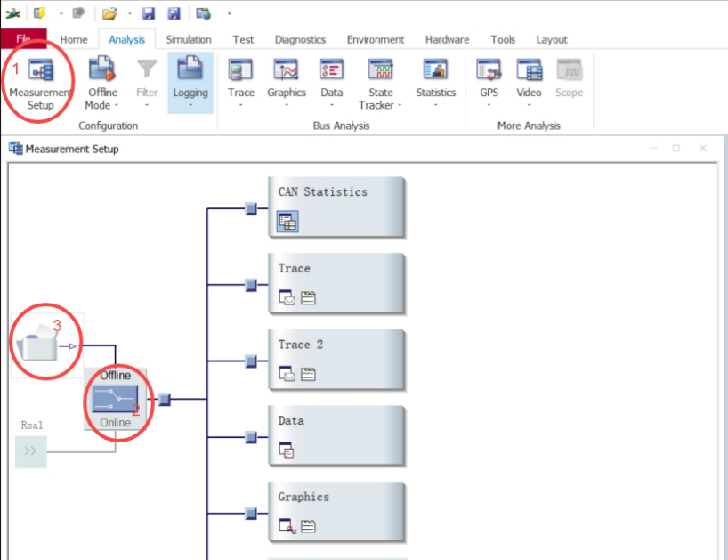Open the quick access toolbar customize arrow
Screen dimensions: 728x560
[x=230, y=13]
